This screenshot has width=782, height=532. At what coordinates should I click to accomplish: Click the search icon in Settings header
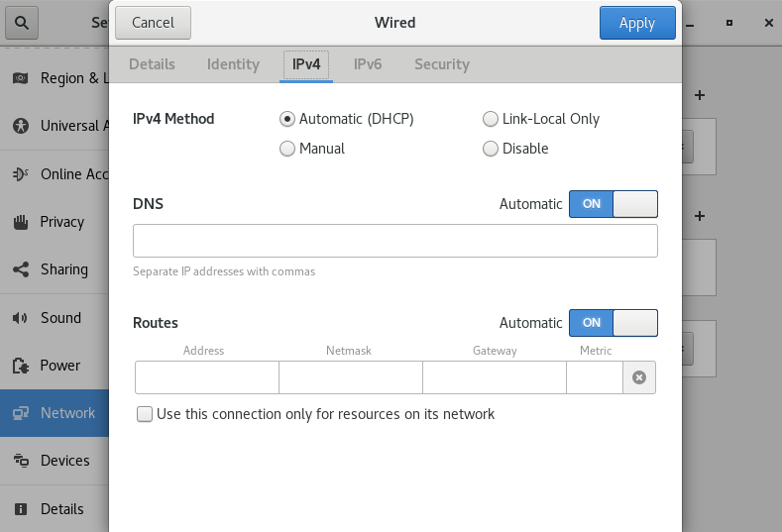(x=22, y=22)
